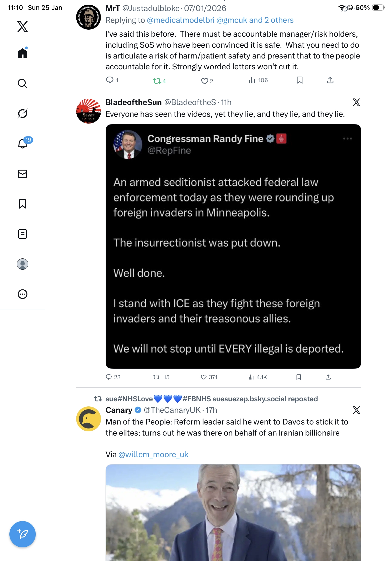Compose a new post with floating button
392x561 pixels.
click(23, 534)
